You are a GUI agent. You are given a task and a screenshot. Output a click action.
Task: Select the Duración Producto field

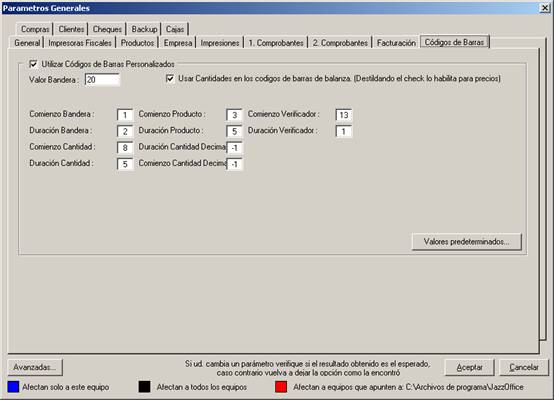point(234,131)
